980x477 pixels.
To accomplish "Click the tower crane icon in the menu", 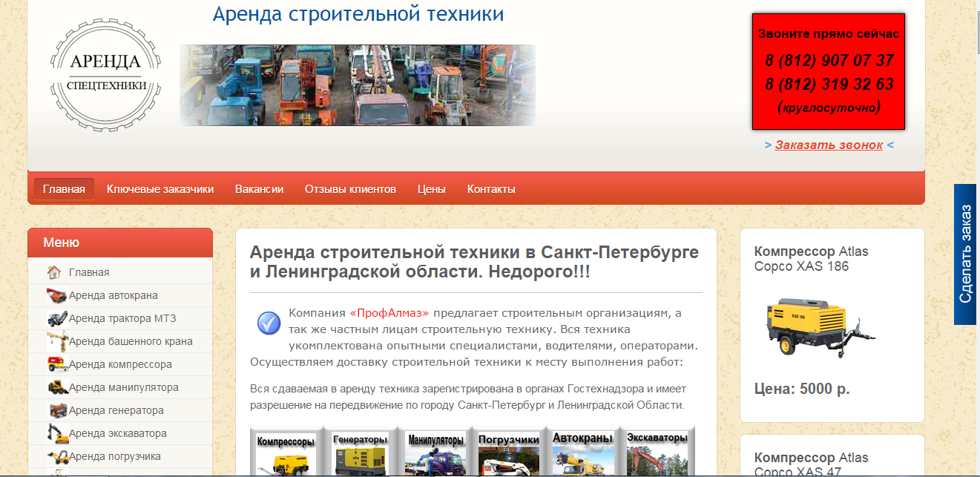I will (57, 341).
